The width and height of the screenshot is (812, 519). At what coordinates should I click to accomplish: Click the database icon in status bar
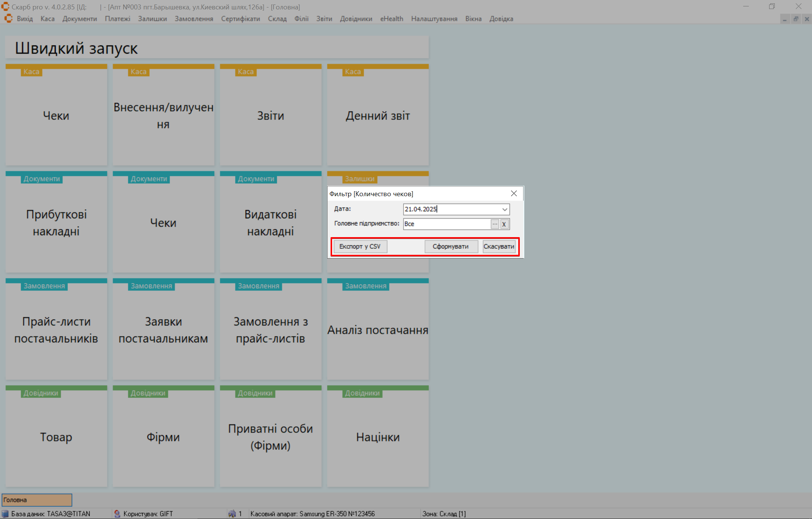(5, 514)
